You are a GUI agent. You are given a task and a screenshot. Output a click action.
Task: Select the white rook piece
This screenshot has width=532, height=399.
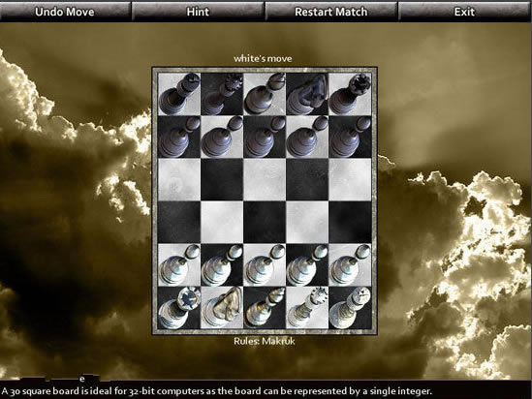click(x=179, y=308)
